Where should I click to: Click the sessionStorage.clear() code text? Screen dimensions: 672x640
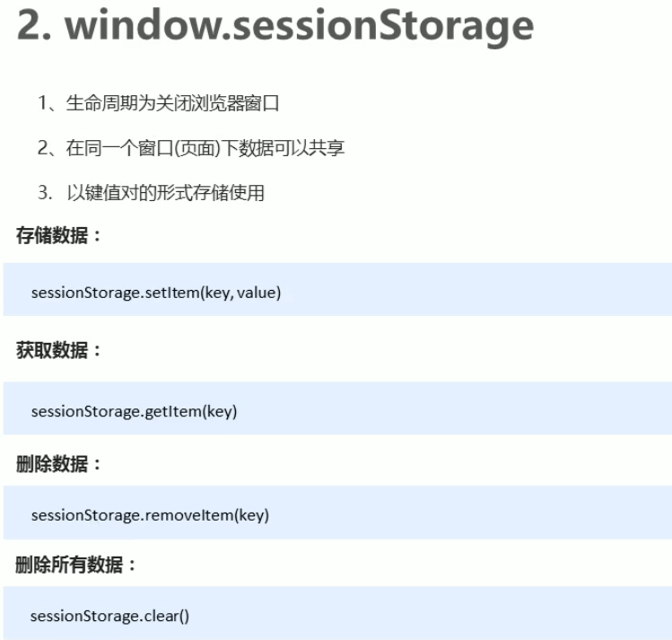[109, 617]
